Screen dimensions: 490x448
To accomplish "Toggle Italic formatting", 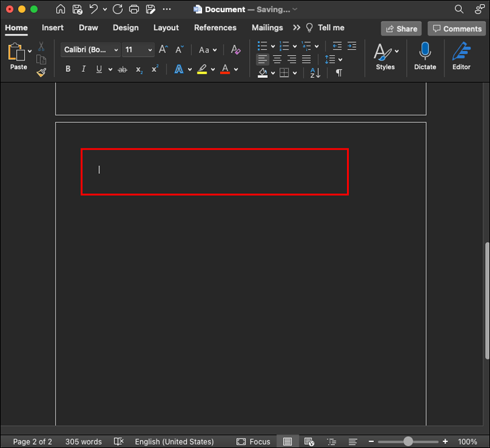I will (x=84, y=69).
